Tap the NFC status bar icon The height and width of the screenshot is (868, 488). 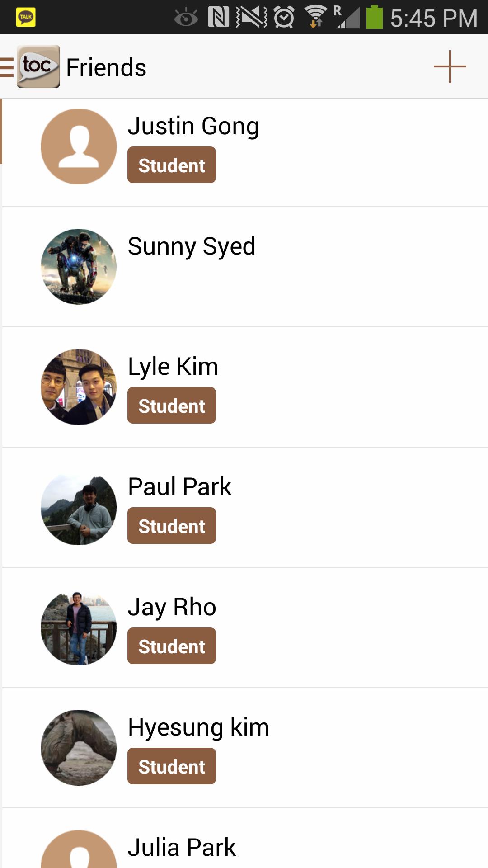click(x=219, y=17)
